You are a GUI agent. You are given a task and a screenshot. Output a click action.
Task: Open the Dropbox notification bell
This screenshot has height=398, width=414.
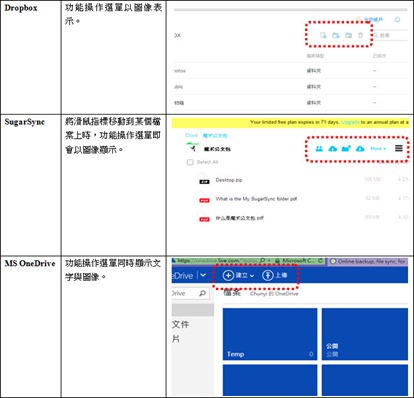click(397, 20)
